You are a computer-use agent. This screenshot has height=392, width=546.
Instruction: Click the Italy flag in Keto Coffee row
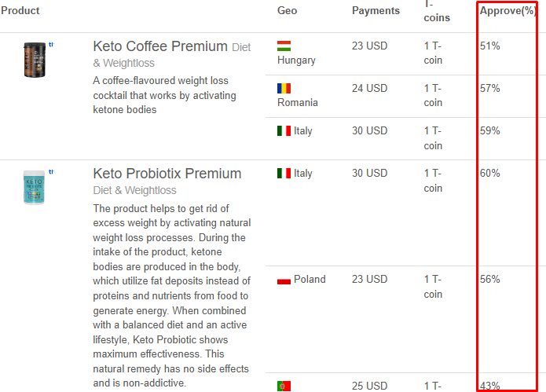coord(284,131)
